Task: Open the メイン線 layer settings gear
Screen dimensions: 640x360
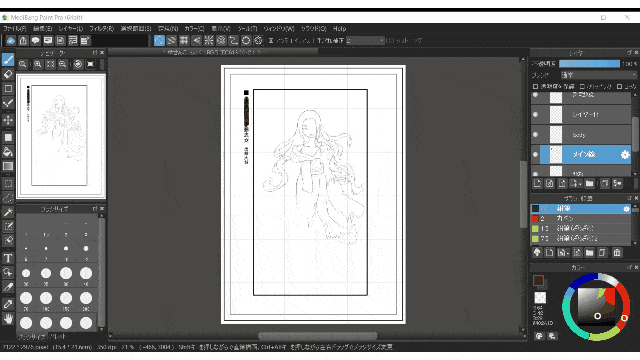Action: (x=625, y=155)
